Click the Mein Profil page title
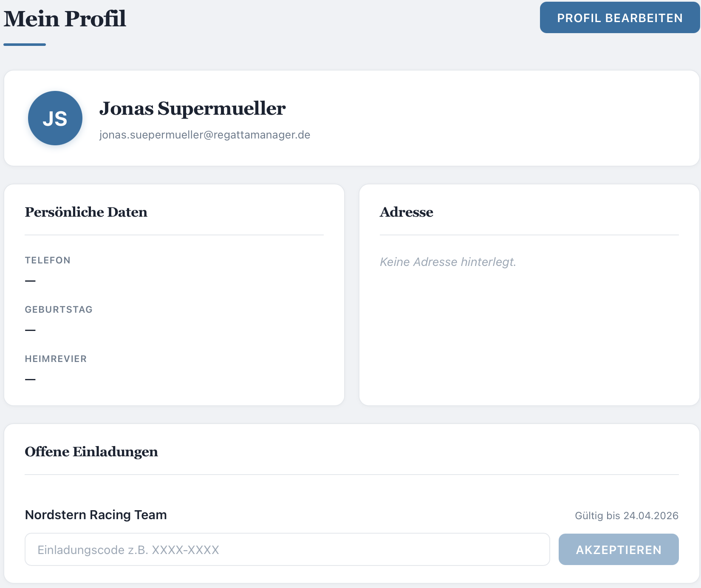701x588 pixels. 65,19
